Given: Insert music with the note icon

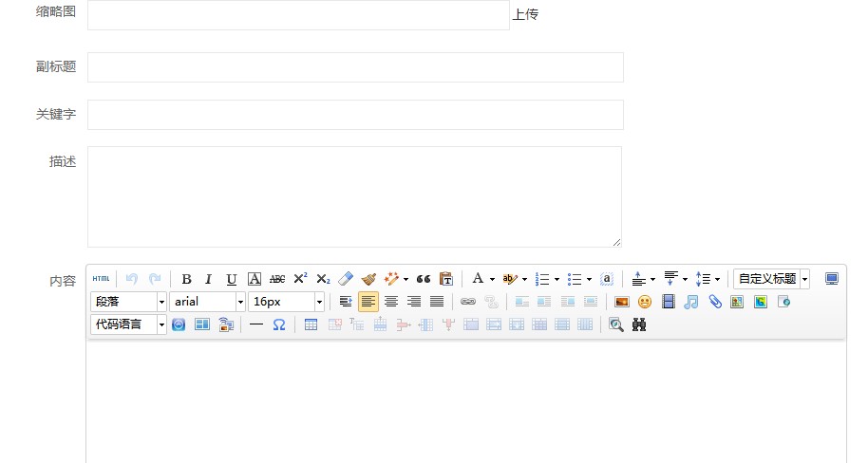Looking at the screenshot, I should (x=691, y=302).
